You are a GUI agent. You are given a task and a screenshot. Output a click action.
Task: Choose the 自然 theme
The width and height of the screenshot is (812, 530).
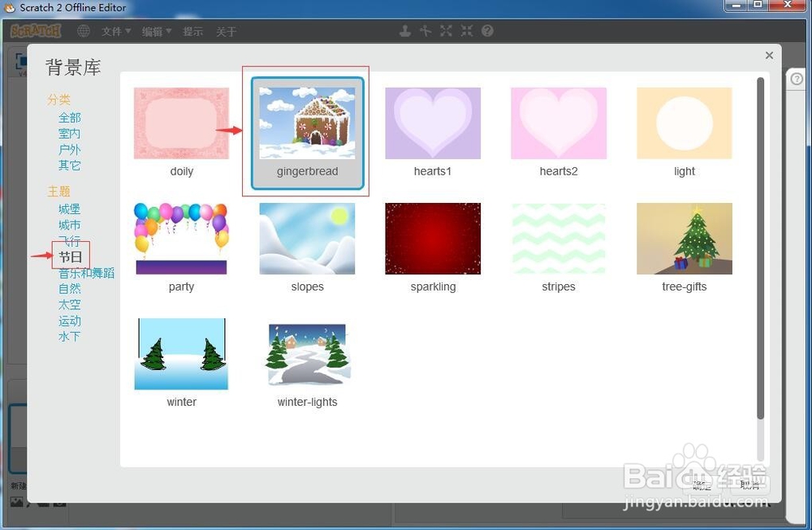[69, 288]
